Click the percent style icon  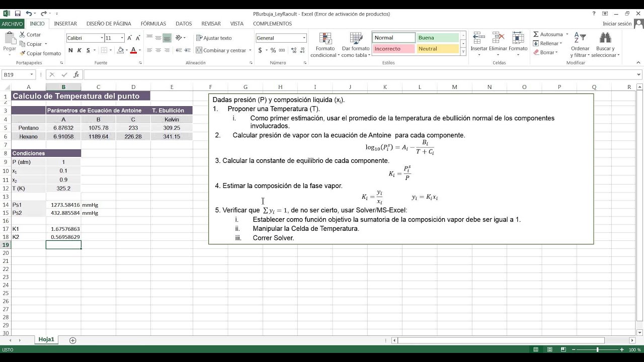273,50
